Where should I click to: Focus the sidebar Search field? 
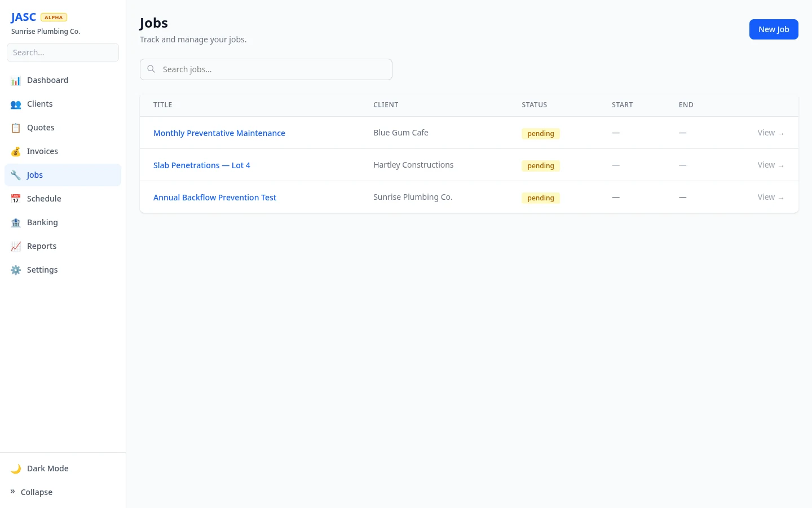coord(63,52)
